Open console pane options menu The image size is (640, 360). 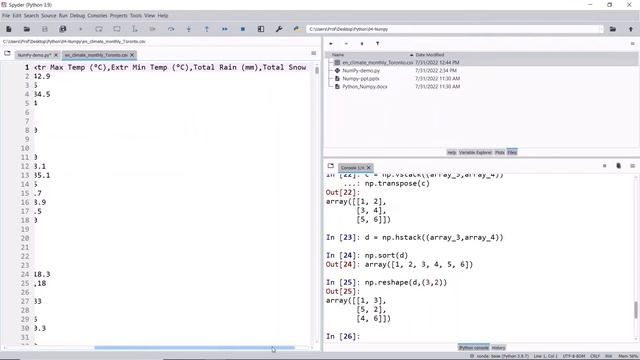632,166
